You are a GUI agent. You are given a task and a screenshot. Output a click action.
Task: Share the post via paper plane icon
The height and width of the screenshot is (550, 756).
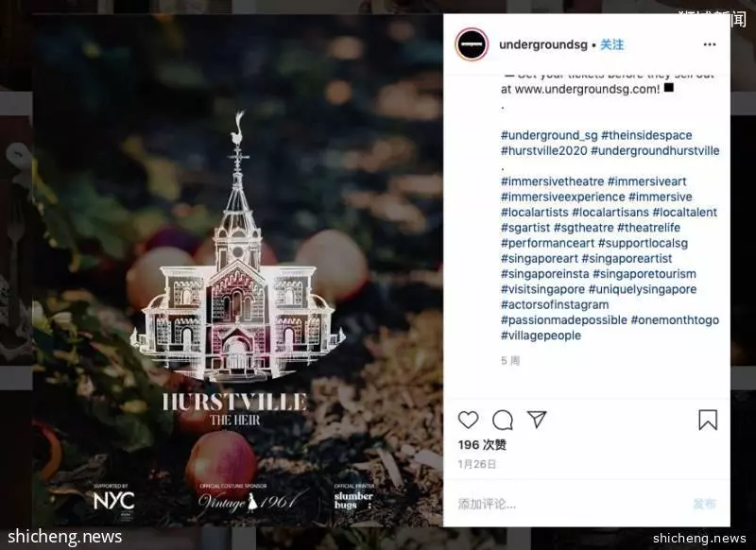coord(537,420)
